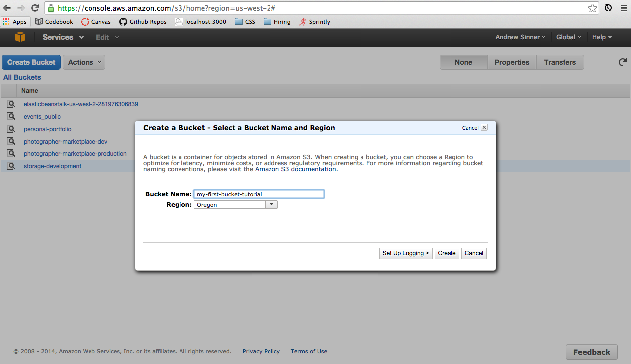Screen dimensions: 631x364
Task: Click Set Up Logging button
Action: [x=406, y=253]
